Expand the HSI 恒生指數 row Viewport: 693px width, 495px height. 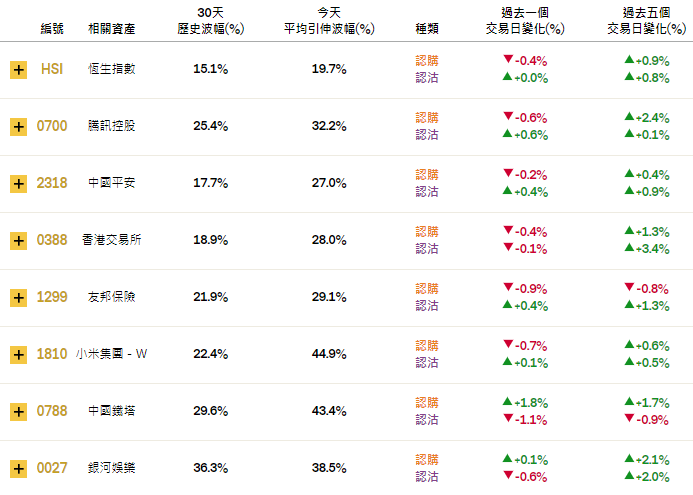coord(19,70)
